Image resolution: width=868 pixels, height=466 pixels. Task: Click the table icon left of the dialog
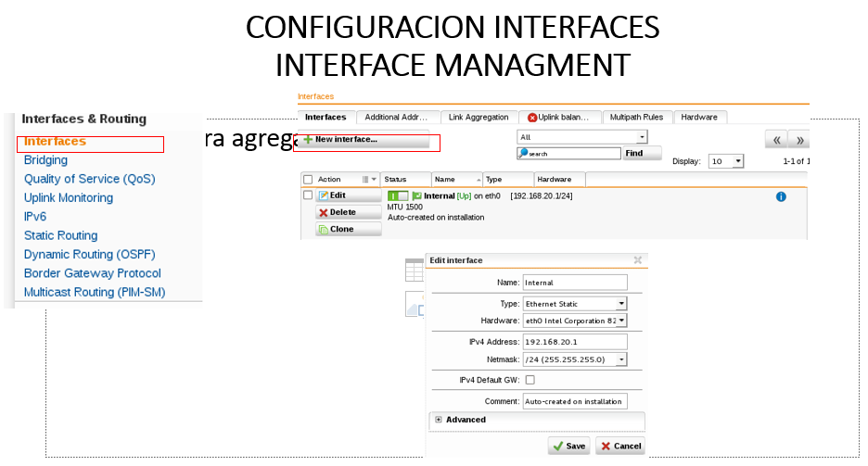[415, 270]
